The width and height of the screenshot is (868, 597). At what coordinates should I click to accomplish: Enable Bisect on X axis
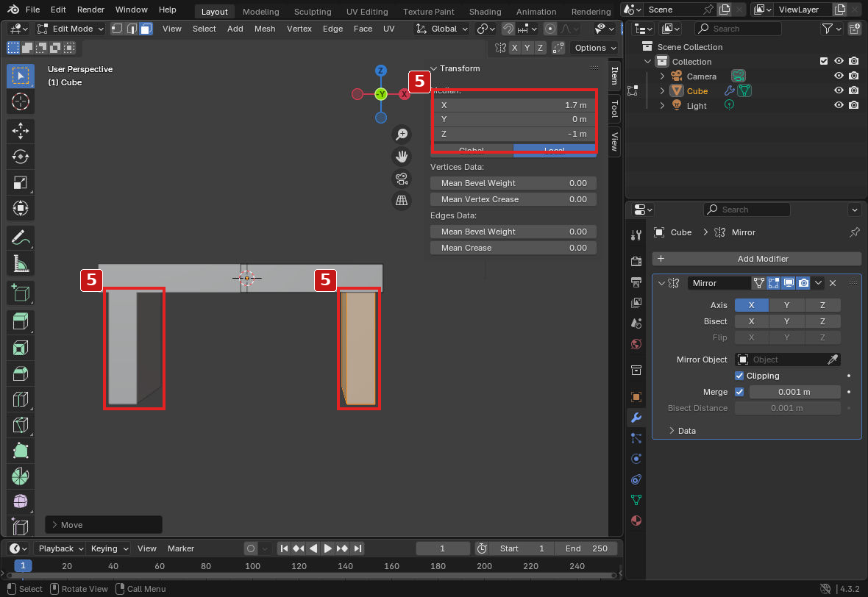coord(751,321)
